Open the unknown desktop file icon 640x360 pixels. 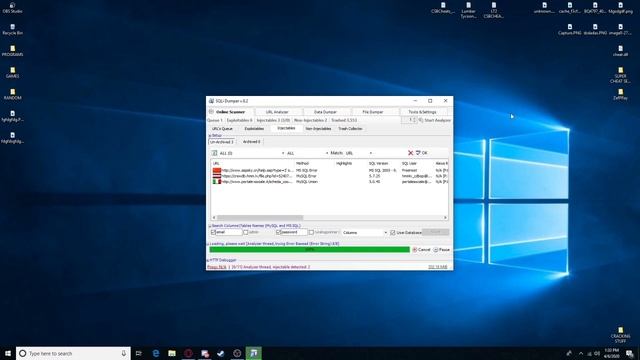[544, 8]
